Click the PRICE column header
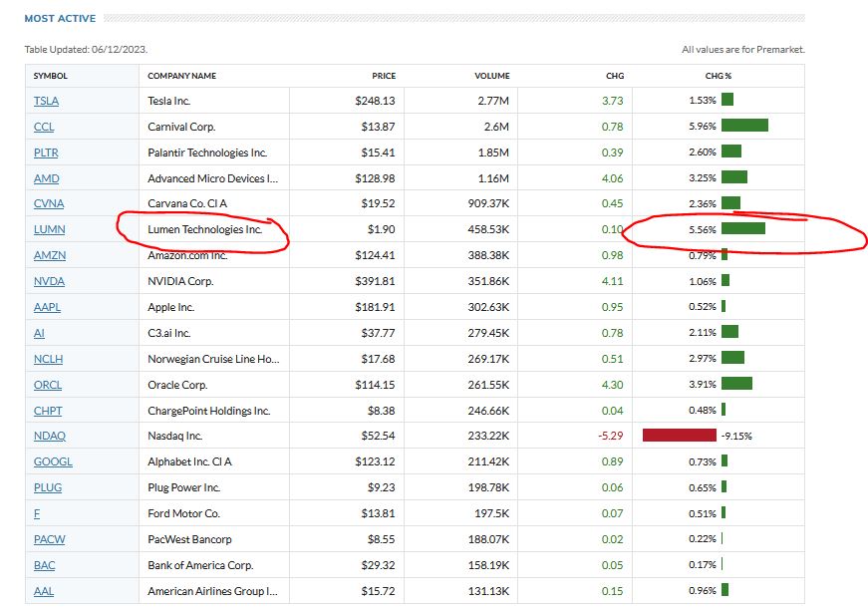 (383, 76)
